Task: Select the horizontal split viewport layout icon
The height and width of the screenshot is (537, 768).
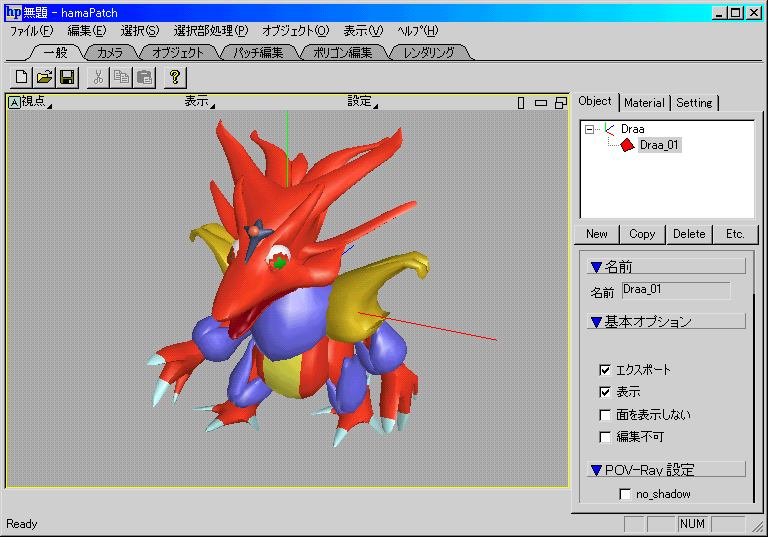Action: point(541,103)
